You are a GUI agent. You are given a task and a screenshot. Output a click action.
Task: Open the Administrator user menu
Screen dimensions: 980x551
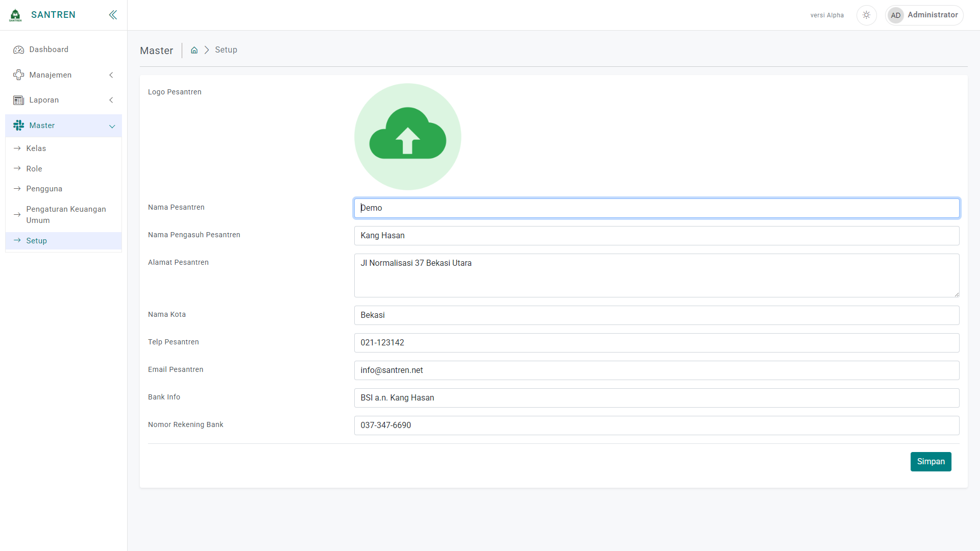(x=924, y=15)
